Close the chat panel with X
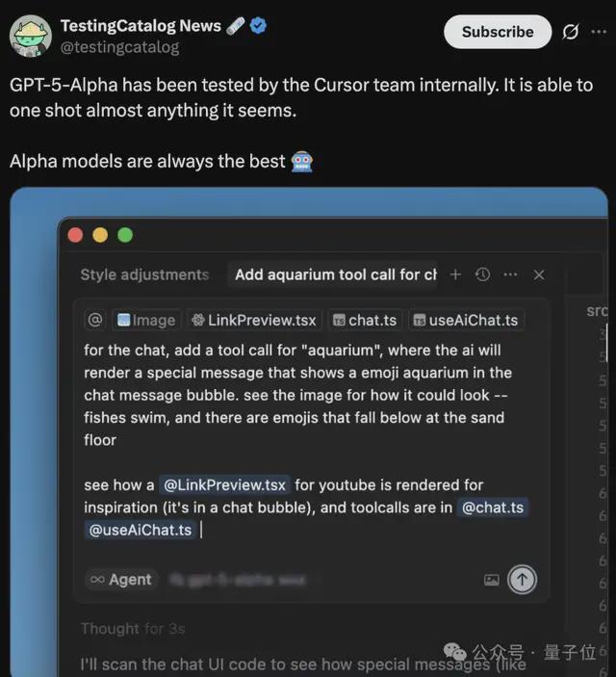The height and width of the screenshot is (677, 616). tap(539, 275)
